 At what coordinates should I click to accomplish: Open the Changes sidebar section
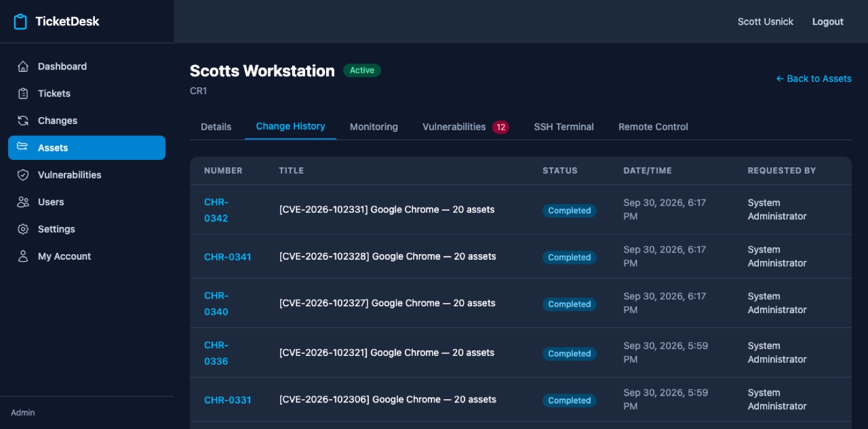[x=87, y=121]
